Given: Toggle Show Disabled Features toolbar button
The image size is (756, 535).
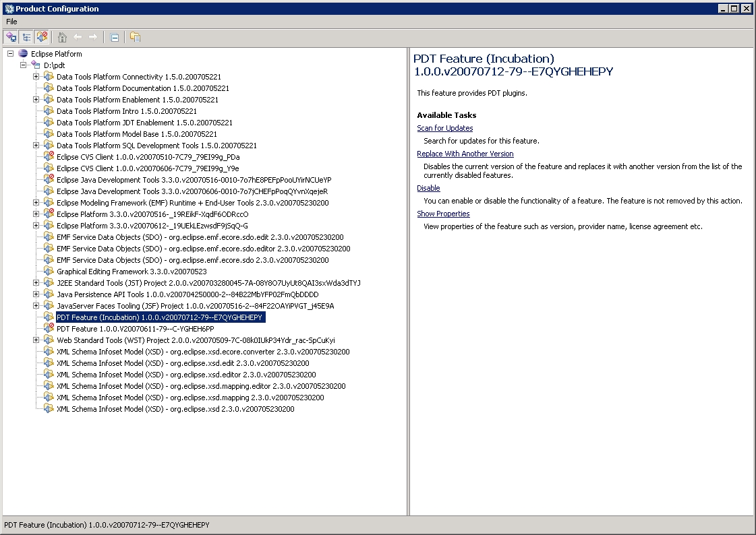Looking at the screenshot, I should point(42,37).
